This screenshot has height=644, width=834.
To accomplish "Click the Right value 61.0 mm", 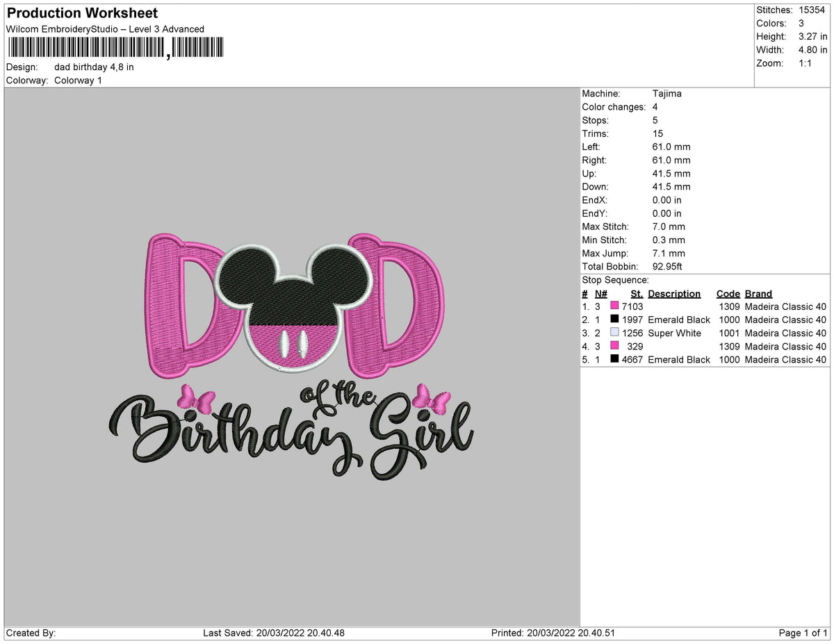I will click(671, 160).
